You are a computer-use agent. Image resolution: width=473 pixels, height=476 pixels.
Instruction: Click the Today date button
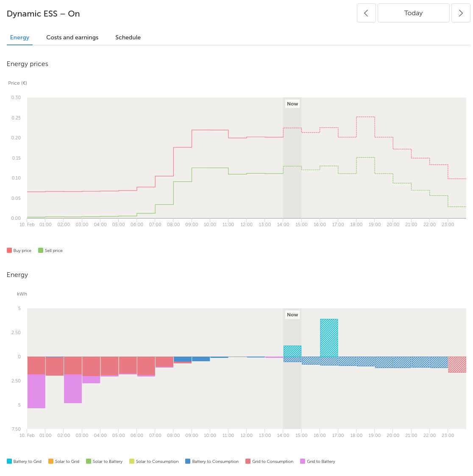click(413, 13)
